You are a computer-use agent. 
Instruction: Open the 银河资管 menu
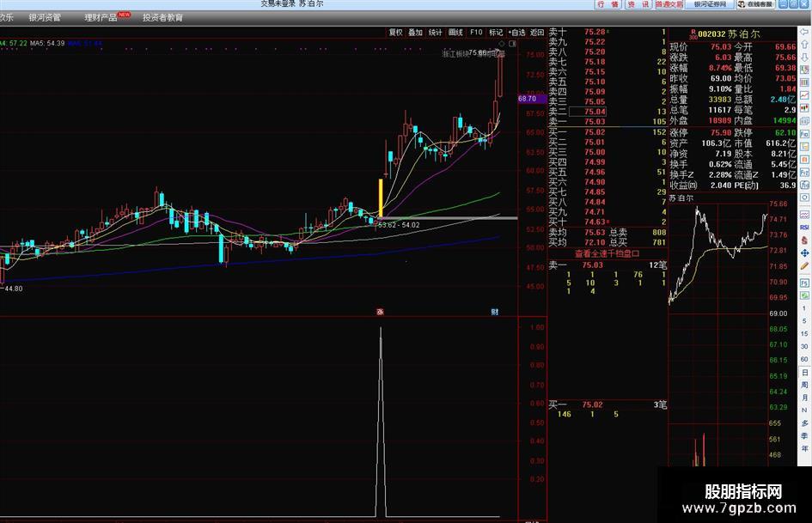click(x=45, y=18)
